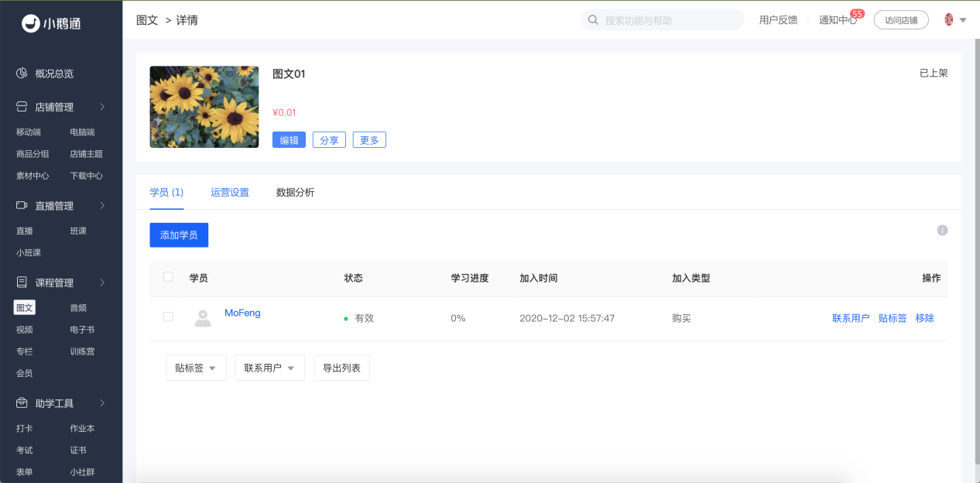Image resolution: width=980 pixels, height=483 pixels.
Task: Open the notification badge showing 55
Action: point(857,13)
